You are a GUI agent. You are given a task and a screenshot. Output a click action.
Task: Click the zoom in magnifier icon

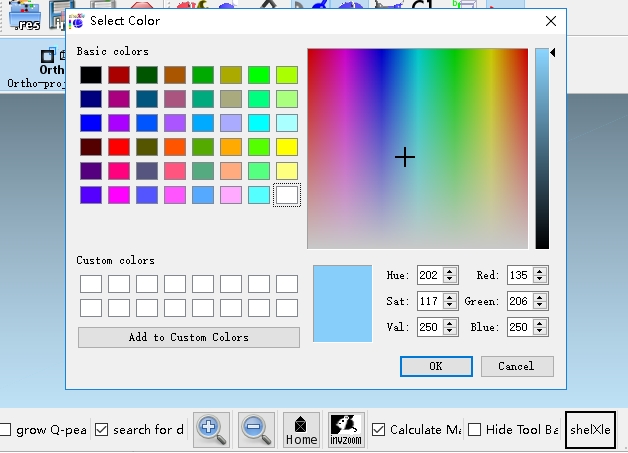(x=211, y=429)
